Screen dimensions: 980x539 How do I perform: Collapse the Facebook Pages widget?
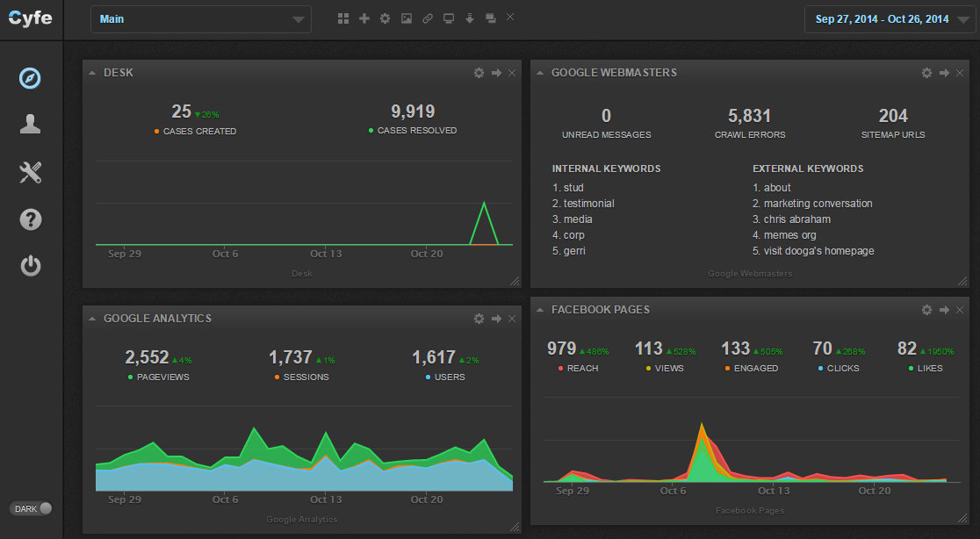540,310
